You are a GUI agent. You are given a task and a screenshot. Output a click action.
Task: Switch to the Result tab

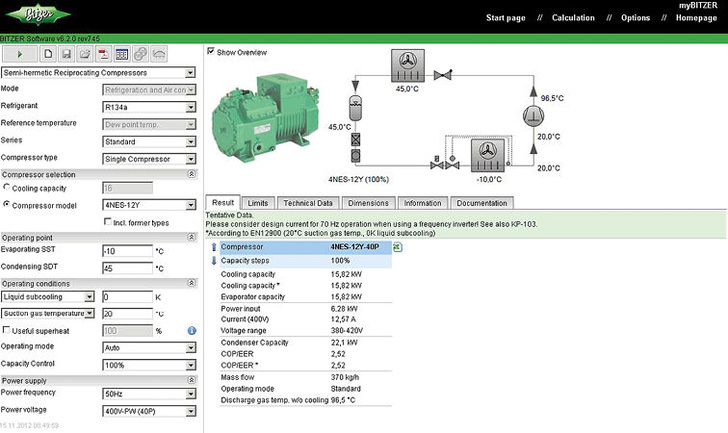click(223, 202)
